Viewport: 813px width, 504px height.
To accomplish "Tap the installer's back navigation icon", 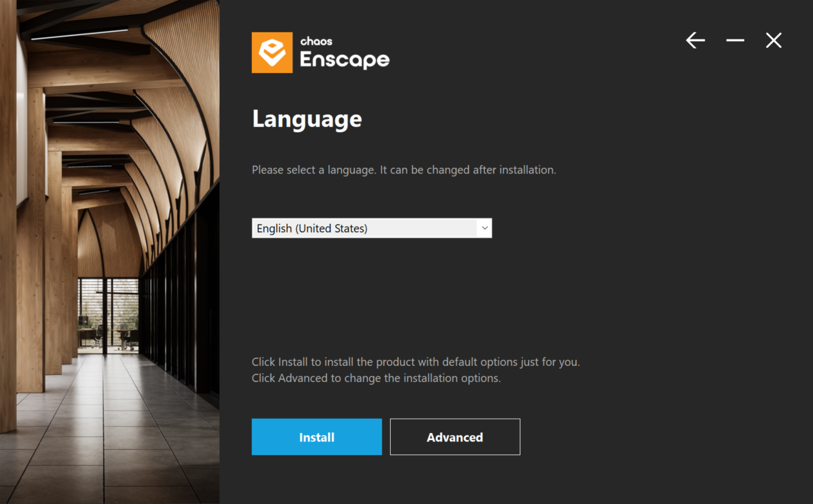I will tap(695, 40).
